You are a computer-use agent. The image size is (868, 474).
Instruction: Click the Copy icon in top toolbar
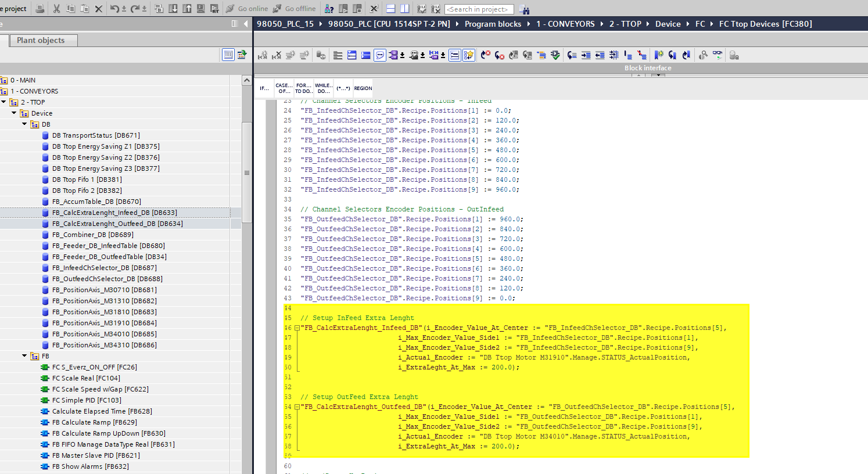[x=70, y=9]
